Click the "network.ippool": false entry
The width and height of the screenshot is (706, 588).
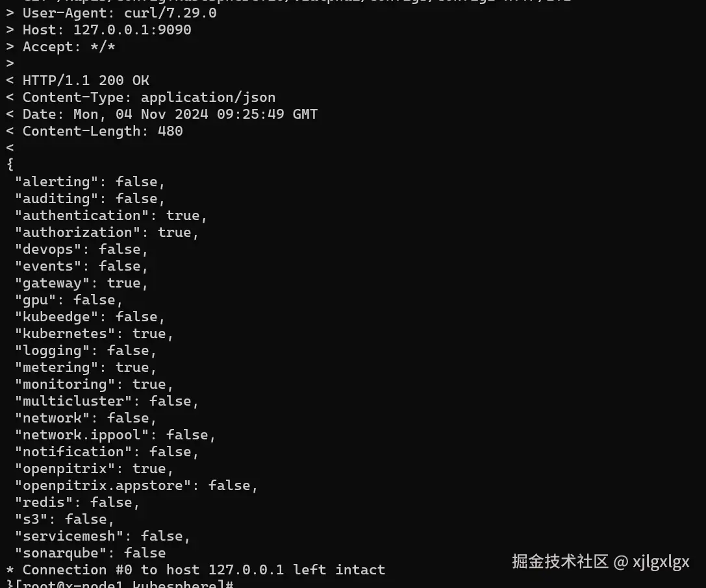tap(115, 435)
